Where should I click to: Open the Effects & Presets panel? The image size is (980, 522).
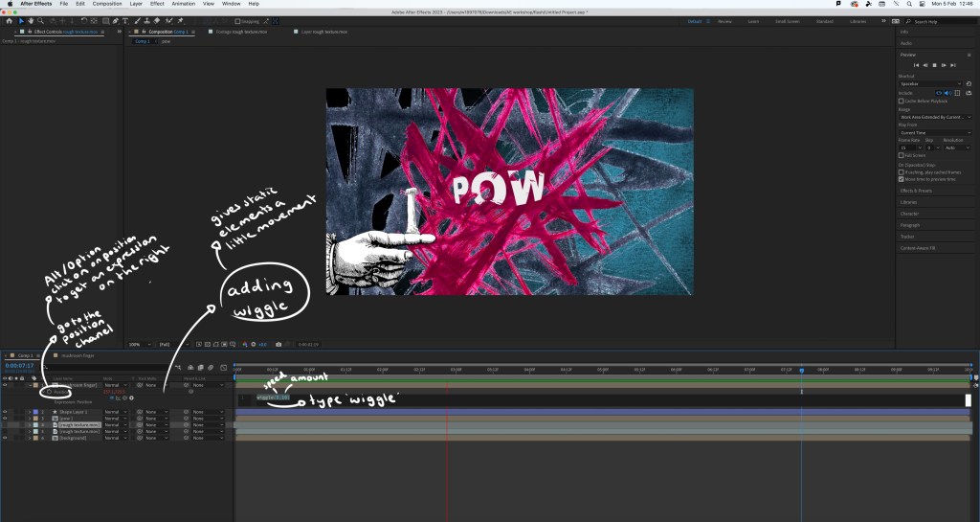[917, 191]
